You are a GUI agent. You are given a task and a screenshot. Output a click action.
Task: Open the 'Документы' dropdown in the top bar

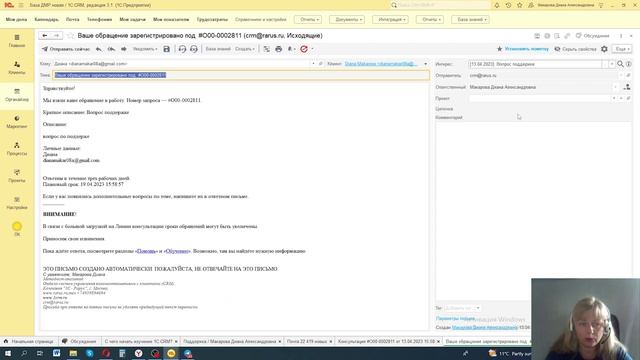pyautogui.click(x=347, y=20)
